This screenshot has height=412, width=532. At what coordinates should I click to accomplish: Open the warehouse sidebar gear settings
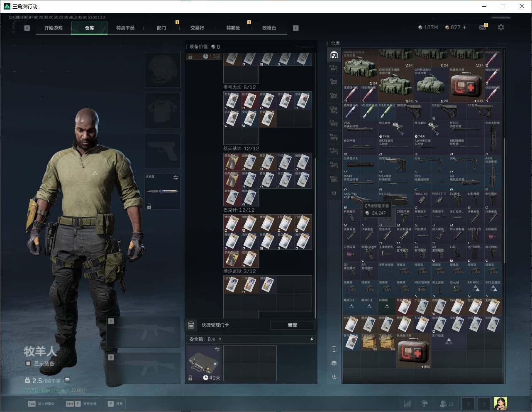tap(334, 193)
